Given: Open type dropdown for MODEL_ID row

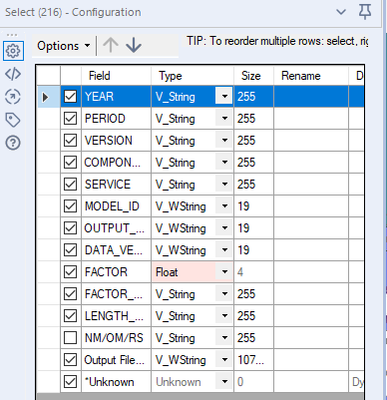Looking at the screenshot, I should click(224, 206).
